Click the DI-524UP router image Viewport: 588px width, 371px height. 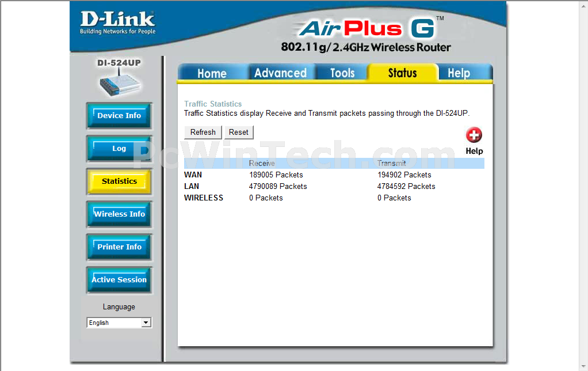pyautogui.click(x=120, y=83)
